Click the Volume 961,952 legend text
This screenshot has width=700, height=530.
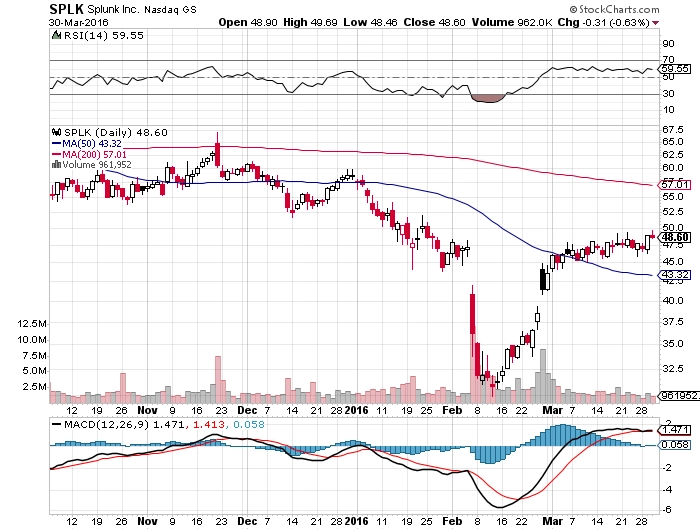click(97, 165)
